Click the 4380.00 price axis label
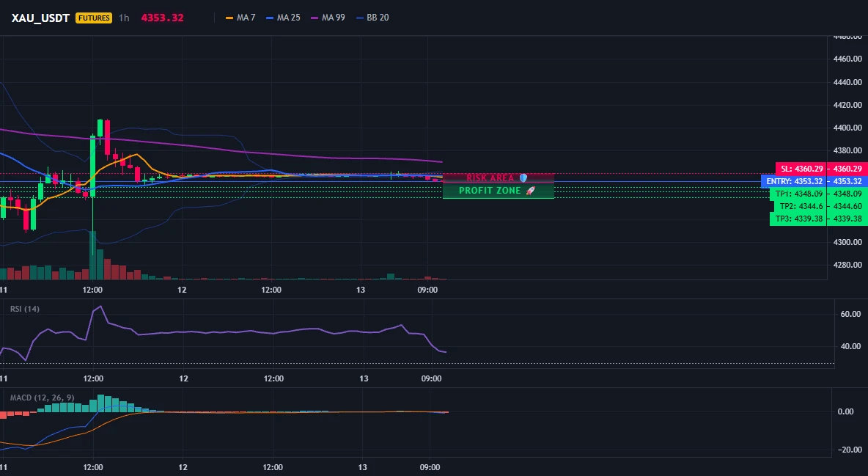This screenshot has height=476, width=868. [x=847, y=150]
